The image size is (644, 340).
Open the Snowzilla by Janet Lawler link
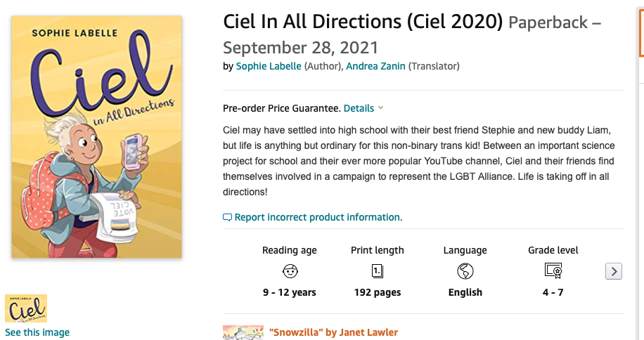333,332
